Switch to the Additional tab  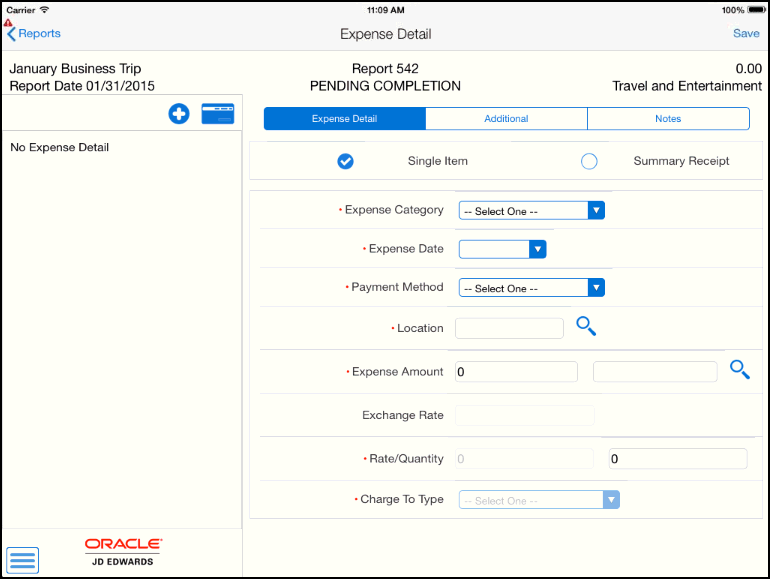pos(506,118)
